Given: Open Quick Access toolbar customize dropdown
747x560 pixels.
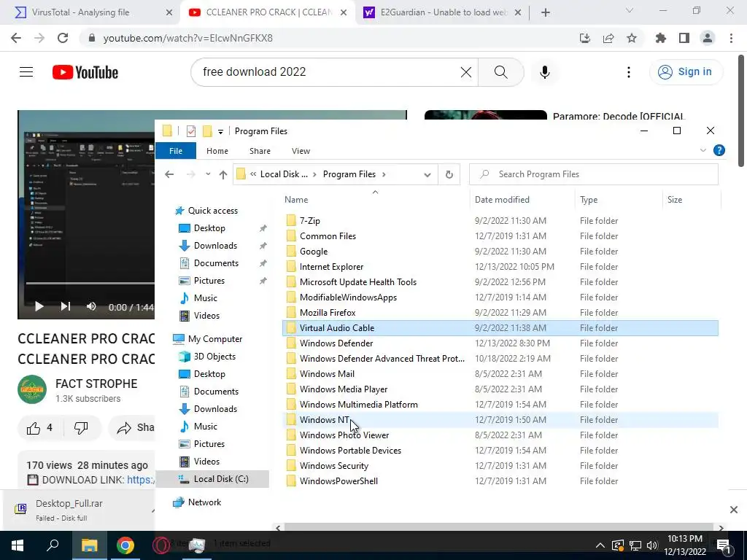Looking at the screenshot, I should [220, 131].
